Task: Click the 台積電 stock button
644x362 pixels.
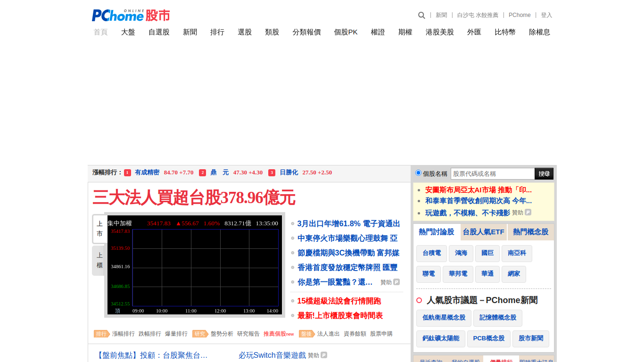Action: (x=431, y=254)
